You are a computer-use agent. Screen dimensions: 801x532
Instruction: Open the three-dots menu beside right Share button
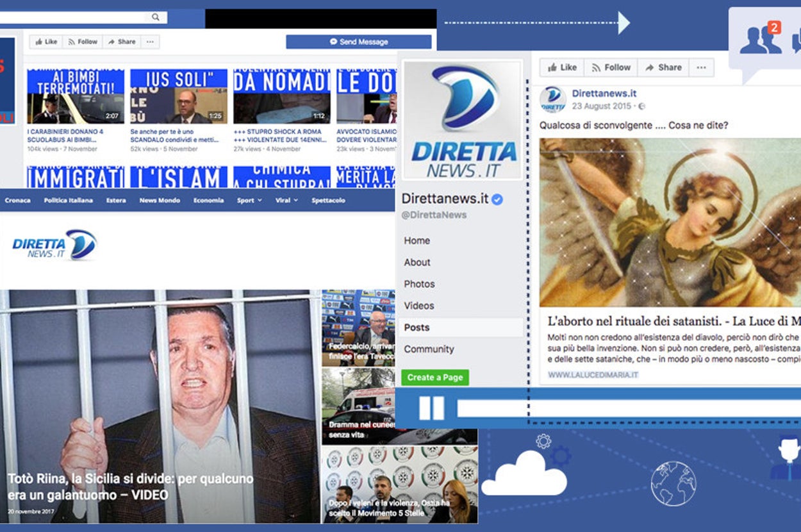click(701, 67)
